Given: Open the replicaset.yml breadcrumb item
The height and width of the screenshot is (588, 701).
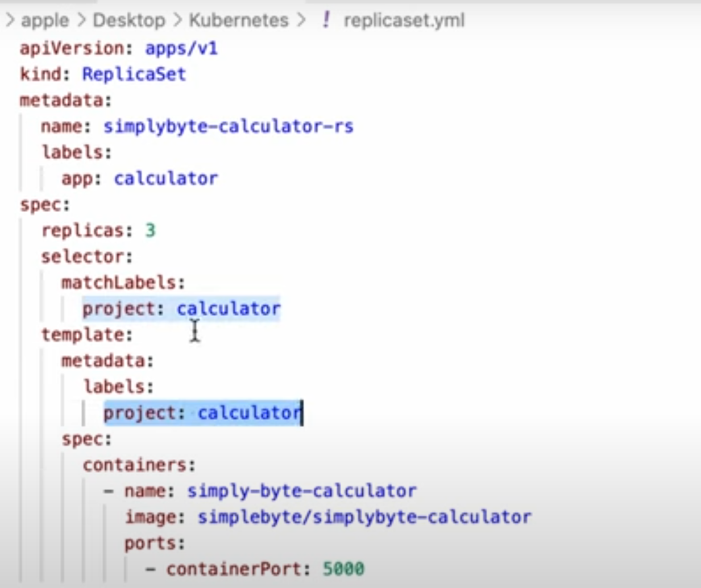Looking at the screenshot, I should pos(404,20).
